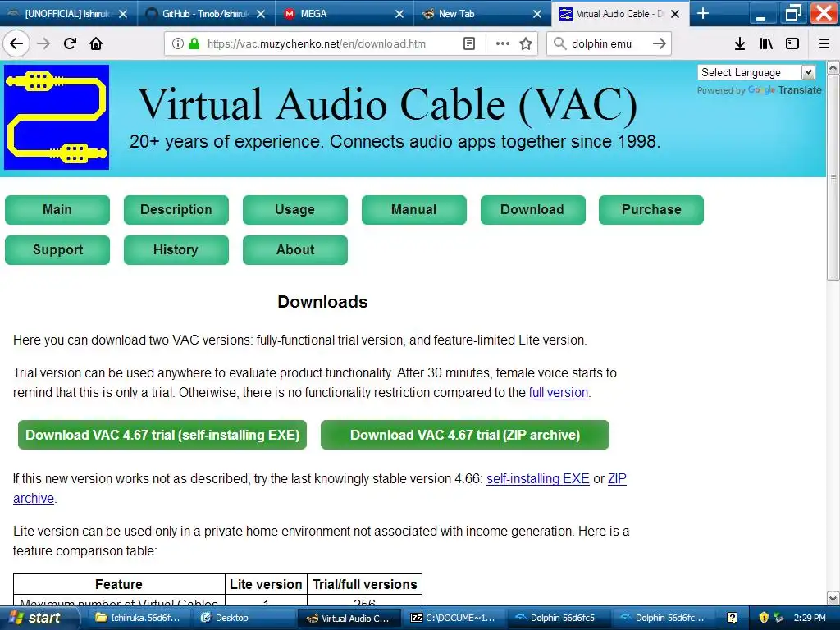Viewport: 840px width, 630px height.
Task: Bookmark this page with the star
Action: [x=526, y=44]
